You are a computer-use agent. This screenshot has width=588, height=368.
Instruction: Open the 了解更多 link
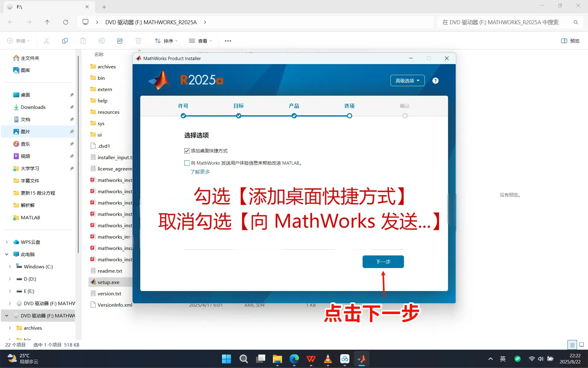(200, 172)
